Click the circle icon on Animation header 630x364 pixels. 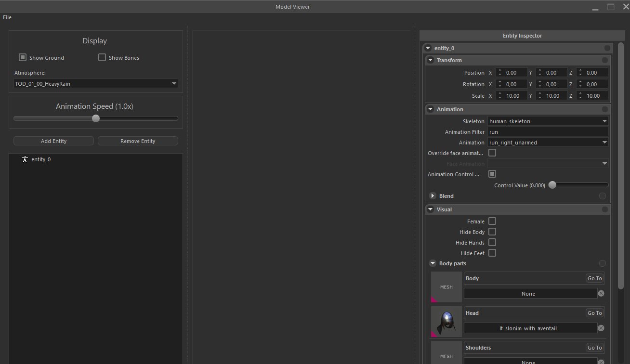(x=604, y=109)
